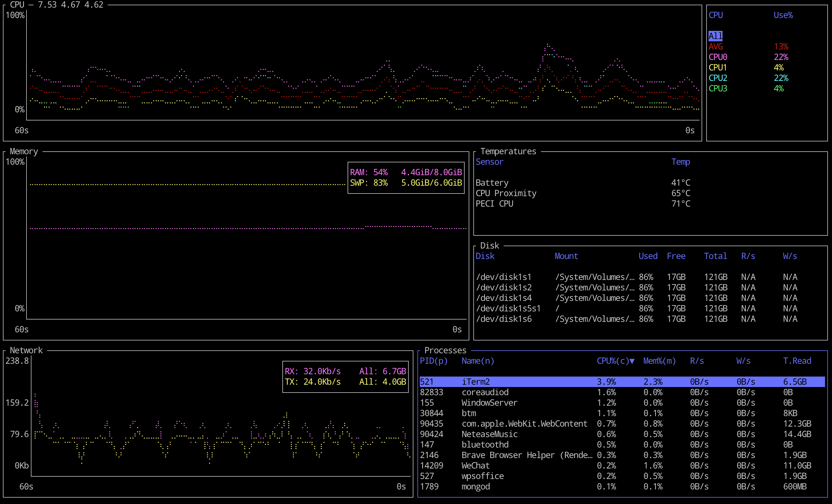Click the RAM usage legend box
Screen dimensions: 832x504
pyautogui.click(x=406, y=173)
